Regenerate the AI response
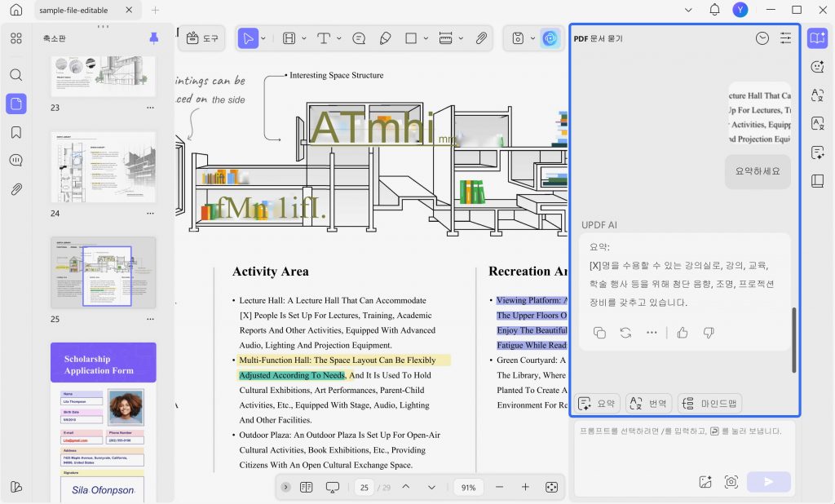Viewport: 835px width, 504px height. click(625, 333)
